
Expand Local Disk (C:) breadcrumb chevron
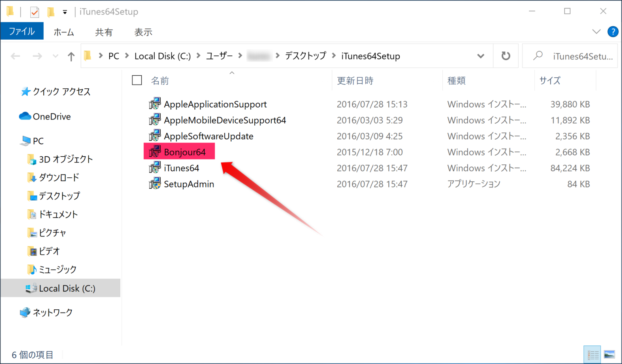[x=198, y=55]
